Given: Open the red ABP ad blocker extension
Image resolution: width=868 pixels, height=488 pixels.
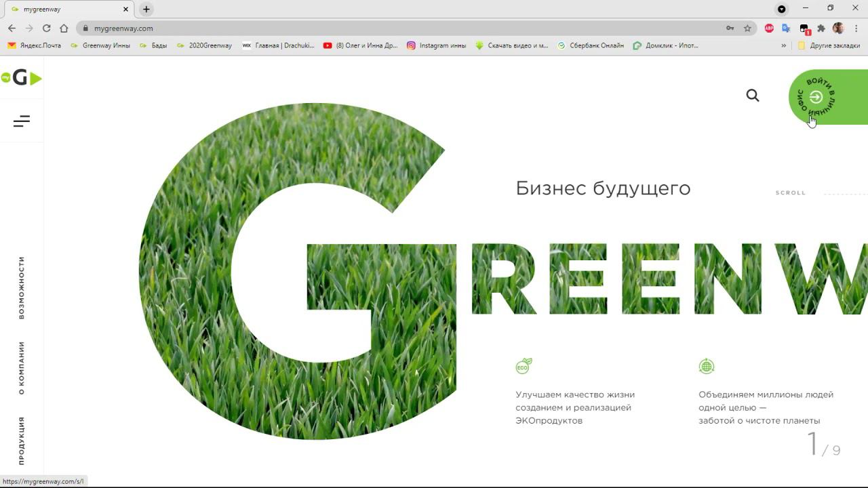Looking at the screenshot, I should pyautogui.click(x=769, y=28).
